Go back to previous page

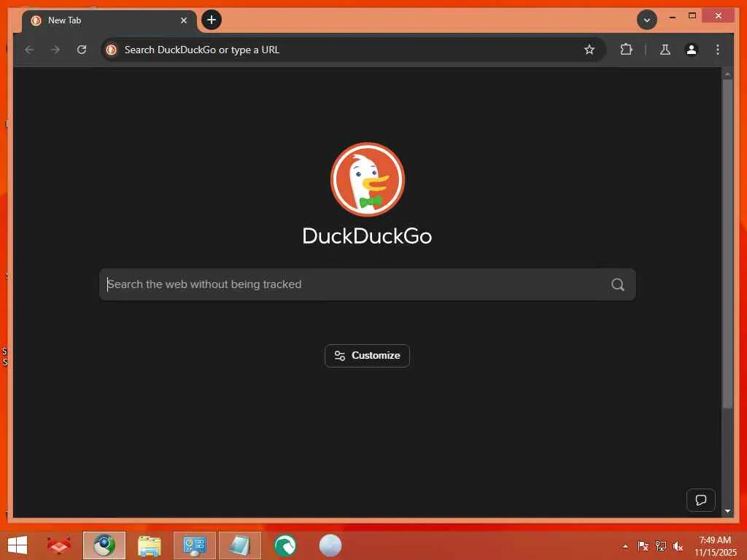click(29, 50)
